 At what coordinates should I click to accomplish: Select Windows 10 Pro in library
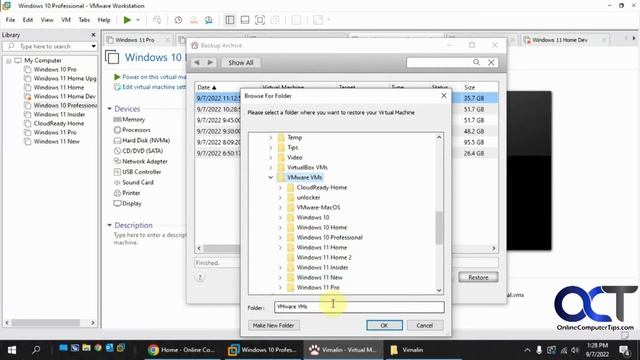click(x=55, y=69)
